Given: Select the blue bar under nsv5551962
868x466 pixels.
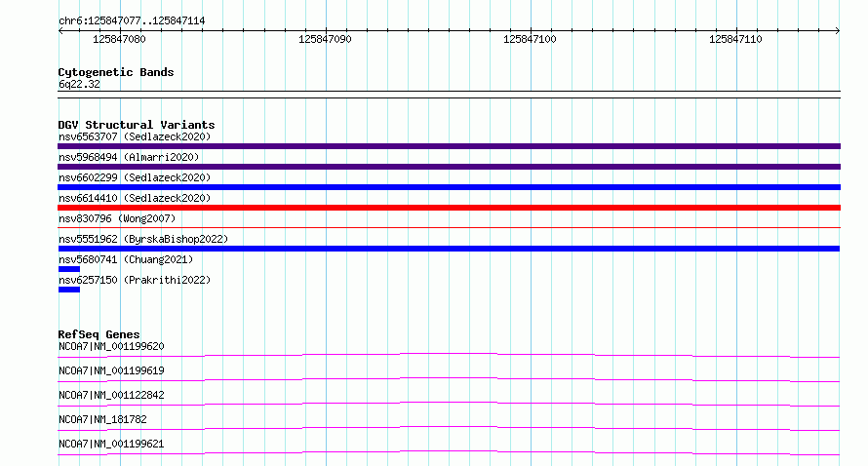Looking at the screenshot, I should (x=449, y=249).
